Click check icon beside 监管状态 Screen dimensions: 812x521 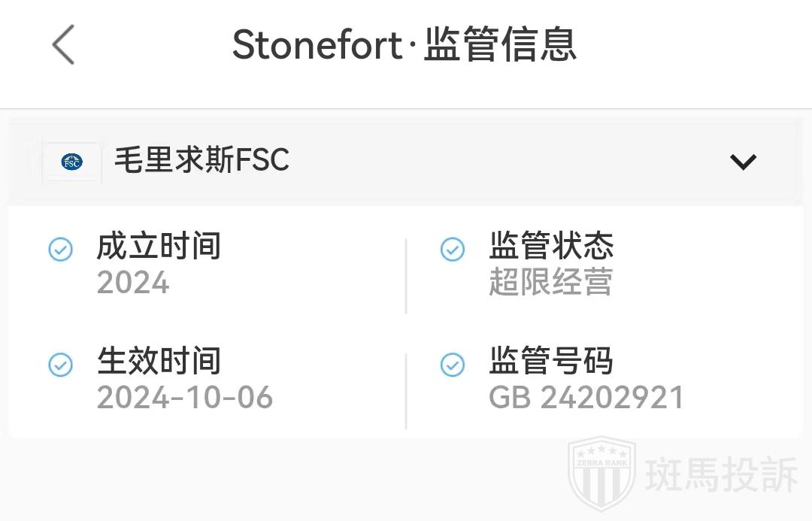[452, 250]
